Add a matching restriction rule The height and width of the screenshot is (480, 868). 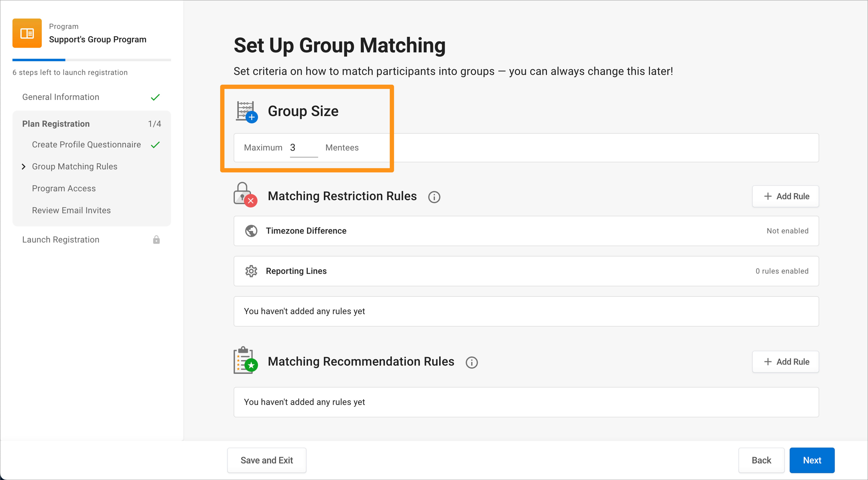[x=785, y=196]
